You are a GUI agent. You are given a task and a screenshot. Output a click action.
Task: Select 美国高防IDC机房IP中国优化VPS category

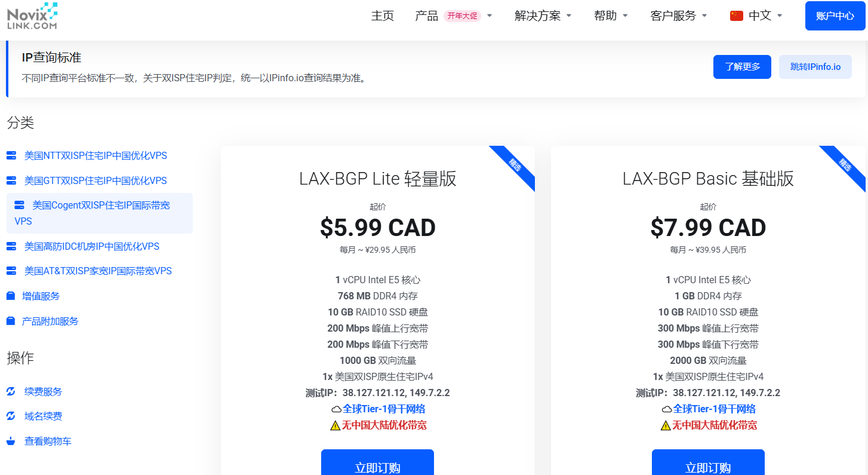tap(92, 246)
